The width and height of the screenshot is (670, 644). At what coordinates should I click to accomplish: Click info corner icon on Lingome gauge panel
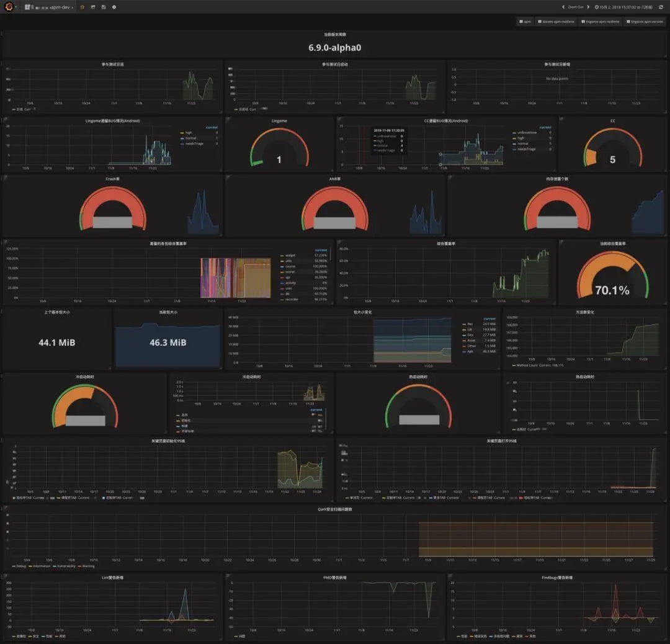click(228, 119)
